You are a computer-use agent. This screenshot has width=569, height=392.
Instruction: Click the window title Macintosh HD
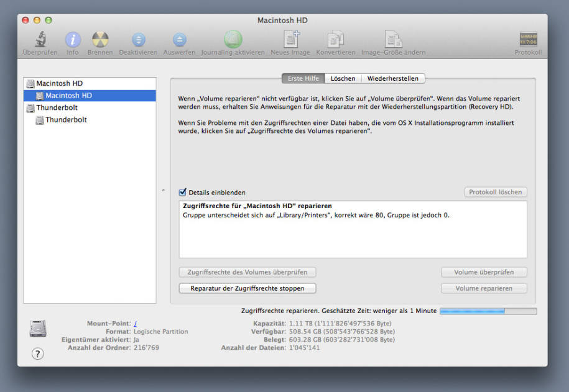pos(282,21)
